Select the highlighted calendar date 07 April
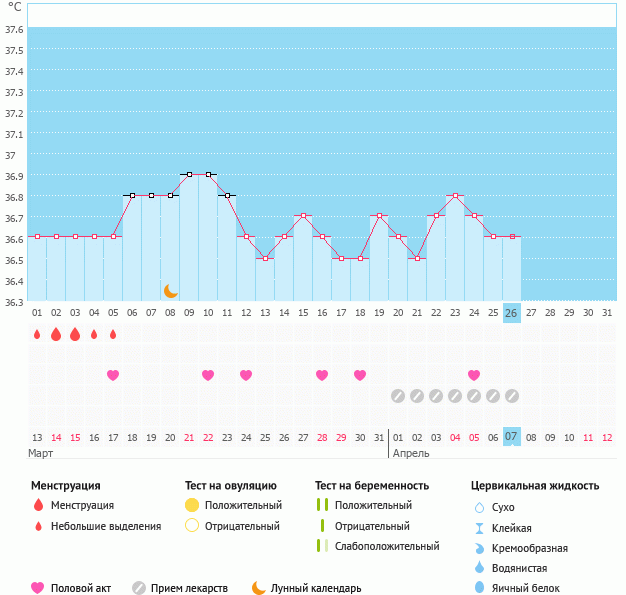 [x=511, y=437]
